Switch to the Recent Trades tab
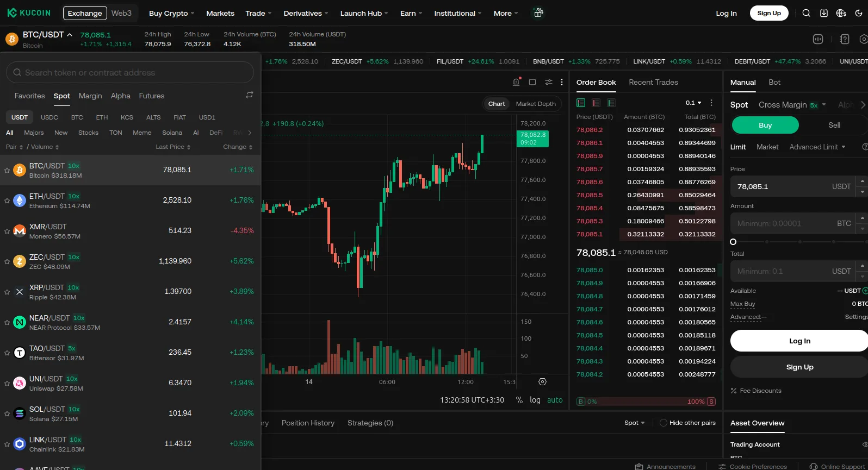This screenshot has height=470, width=868. click(x=653, y=82)
